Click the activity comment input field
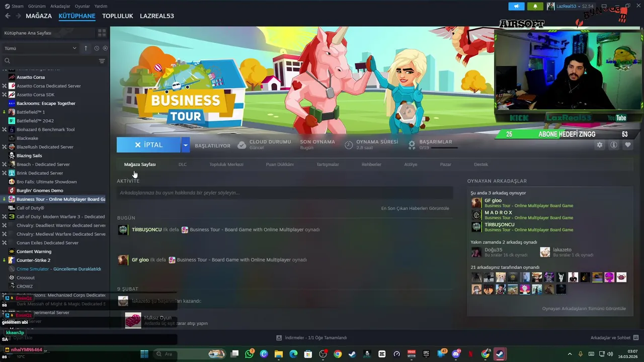 click(x=285, y=193)
